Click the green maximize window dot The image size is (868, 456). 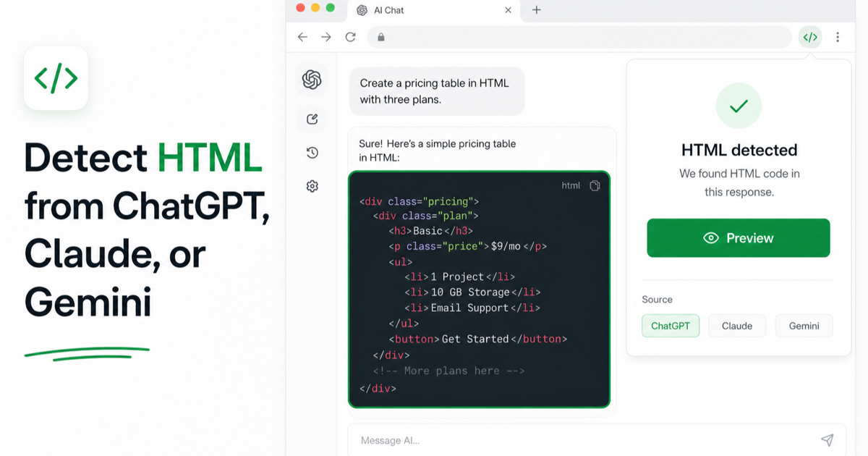click(331, 8)
